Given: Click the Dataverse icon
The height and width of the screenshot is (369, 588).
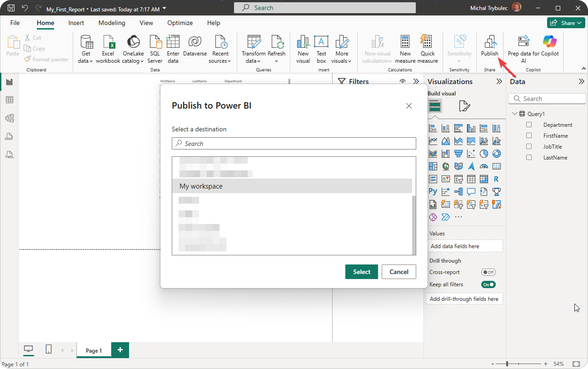Looking at the screenshot, I should tap(194, 49).
